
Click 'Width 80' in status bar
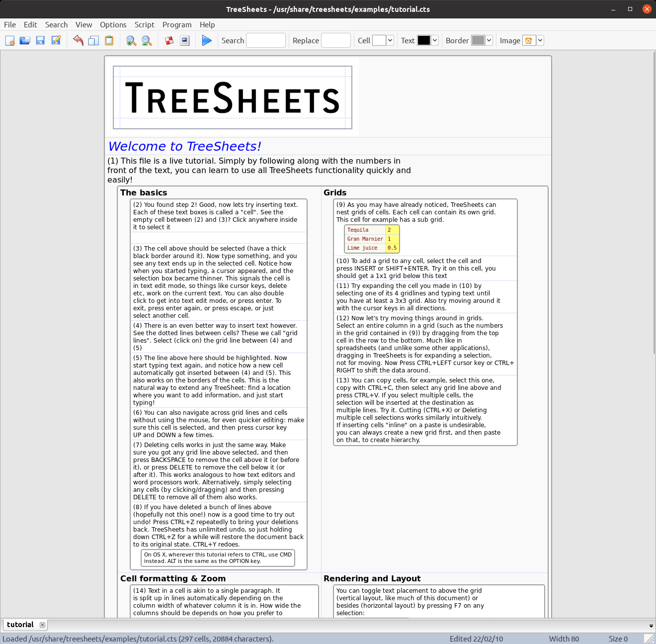tap(564, 639)
